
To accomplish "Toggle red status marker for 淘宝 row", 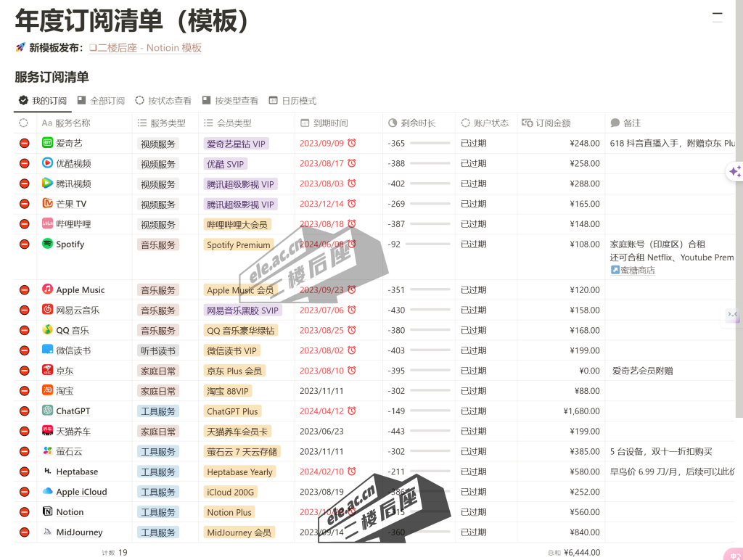I will 24,391.
